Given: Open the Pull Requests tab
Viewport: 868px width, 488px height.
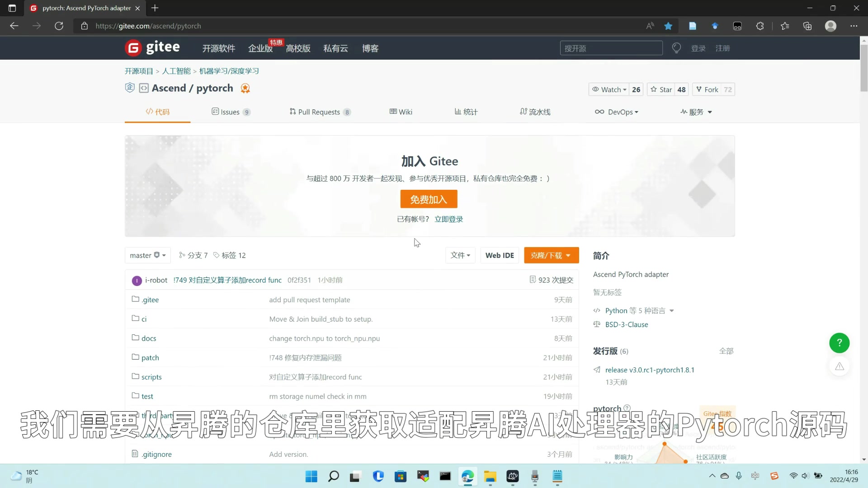Looking at the screenshot, I should [319, 112].
